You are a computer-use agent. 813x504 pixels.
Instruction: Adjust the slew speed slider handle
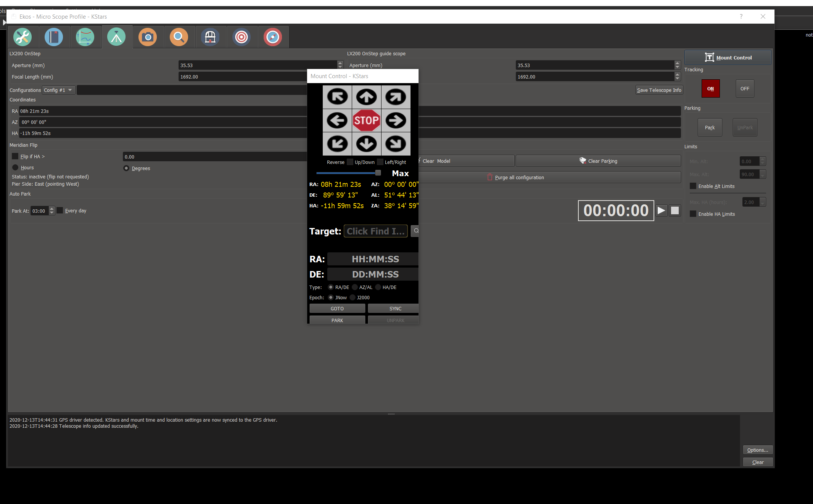click(378, 173)
